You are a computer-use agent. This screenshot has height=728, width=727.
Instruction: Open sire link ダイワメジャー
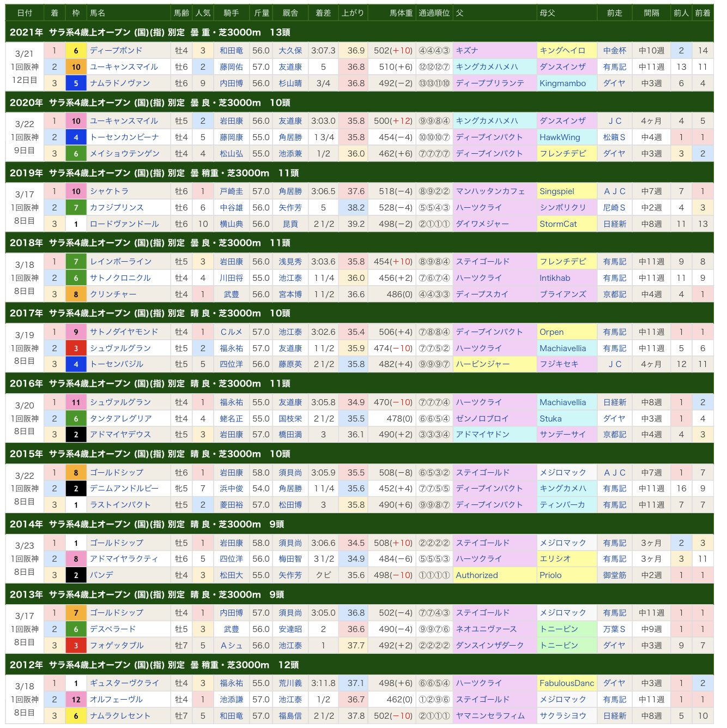click(x=482, y=224)
